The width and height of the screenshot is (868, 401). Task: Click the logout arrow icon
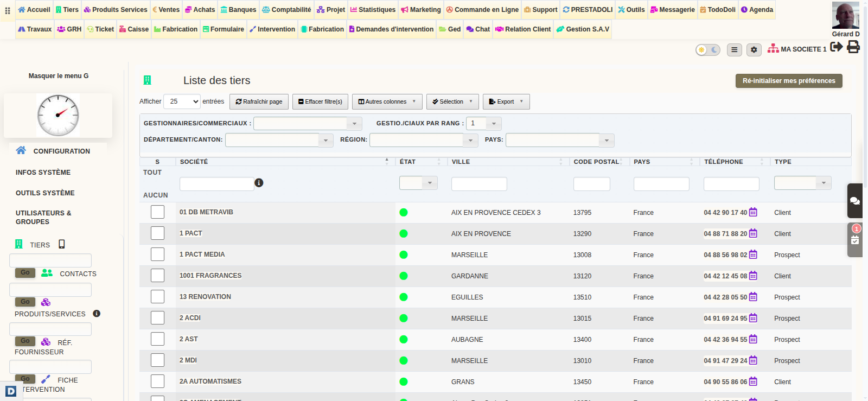point(837,47)
